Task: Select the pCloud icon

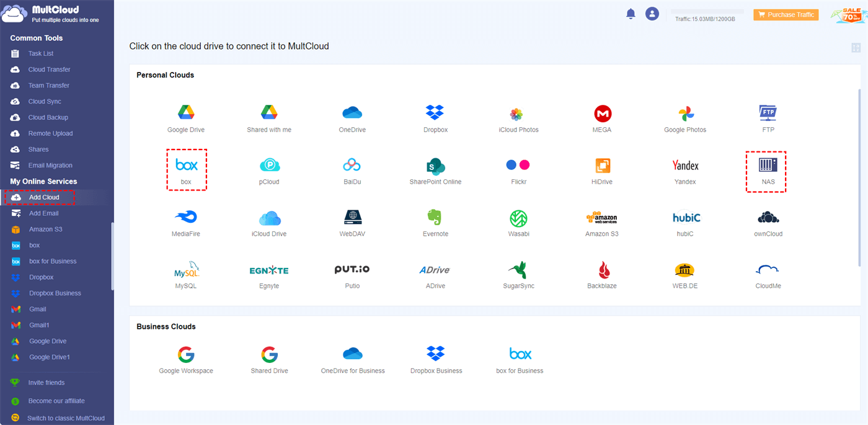Action: point(270,165)
